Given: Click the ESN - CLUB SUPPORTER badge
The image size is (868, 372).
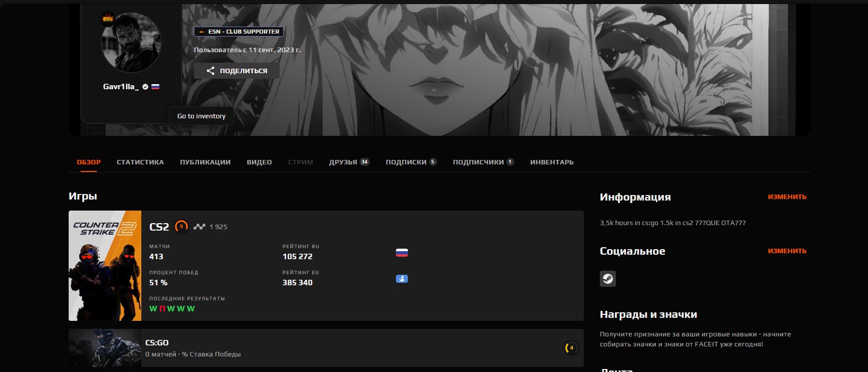Looking at the screenshot, I should pos(239,32).
